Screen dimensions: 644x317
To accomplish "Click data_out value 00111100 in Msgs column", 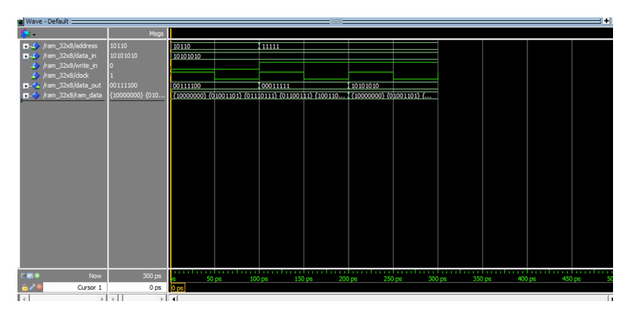I will pos(124,86).
